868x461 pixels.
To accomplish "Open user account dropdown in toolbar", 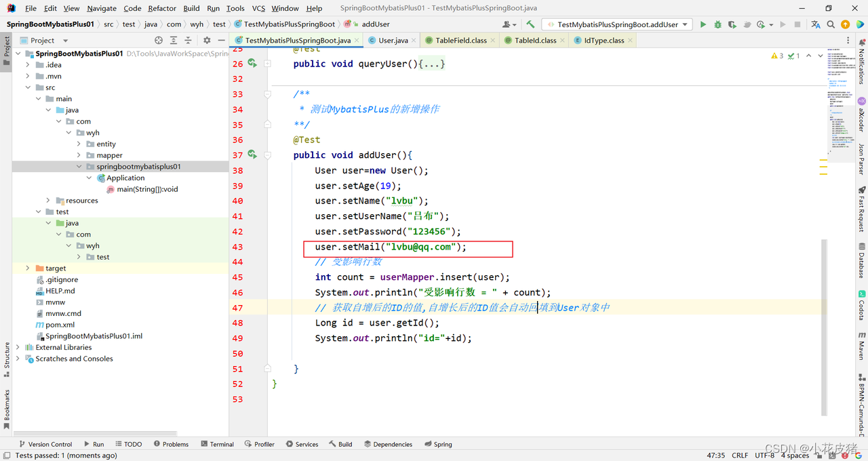I will tap(509, 24).
